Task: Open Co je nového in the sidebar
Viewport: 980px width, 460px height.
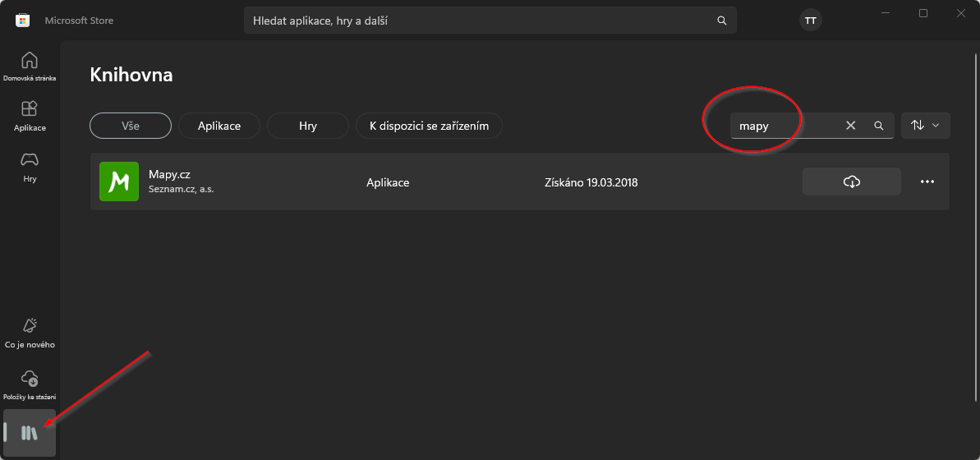Action: (30, 333)
